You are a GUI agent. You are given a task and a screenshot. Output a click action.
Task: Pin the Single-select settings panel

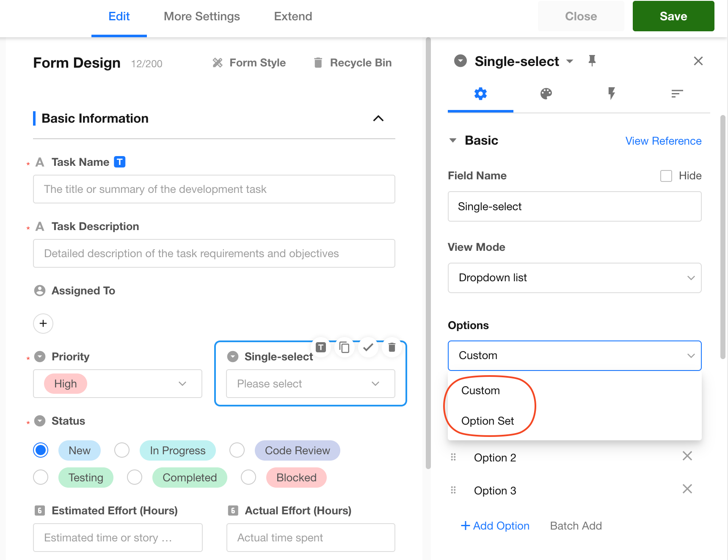(592, 61)
